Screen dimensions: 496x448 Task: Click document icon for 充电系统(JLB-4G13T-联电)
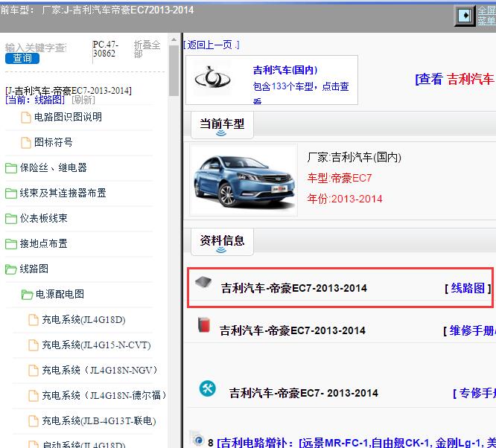click(34, 420)
